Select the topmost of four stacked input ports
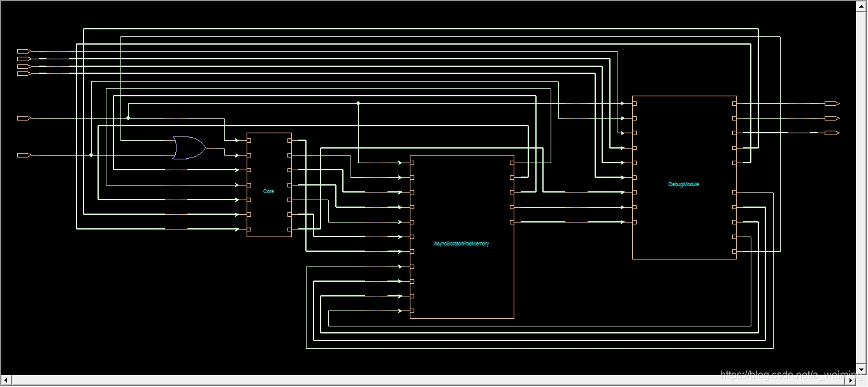This screenshot has height=387, width=868. click(24, 51)
